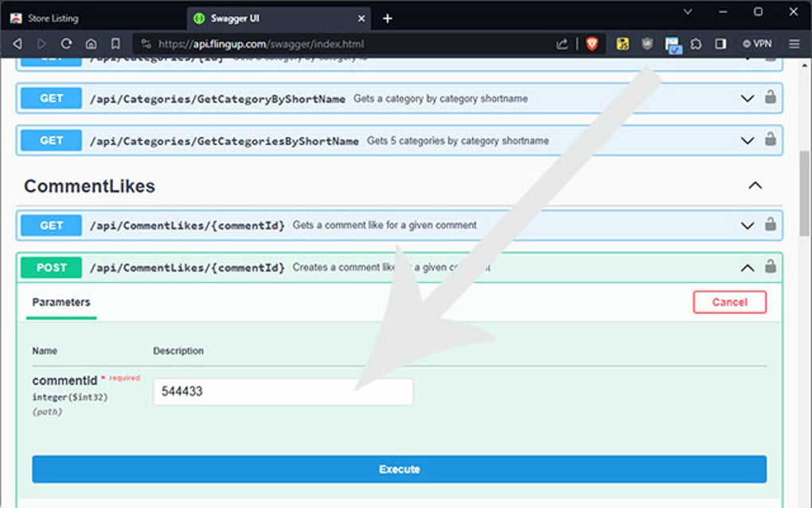The height and width of the screenshot is (508, 812).
Task: Open the browser hamburger menu
Action: (x=794, y=44)
